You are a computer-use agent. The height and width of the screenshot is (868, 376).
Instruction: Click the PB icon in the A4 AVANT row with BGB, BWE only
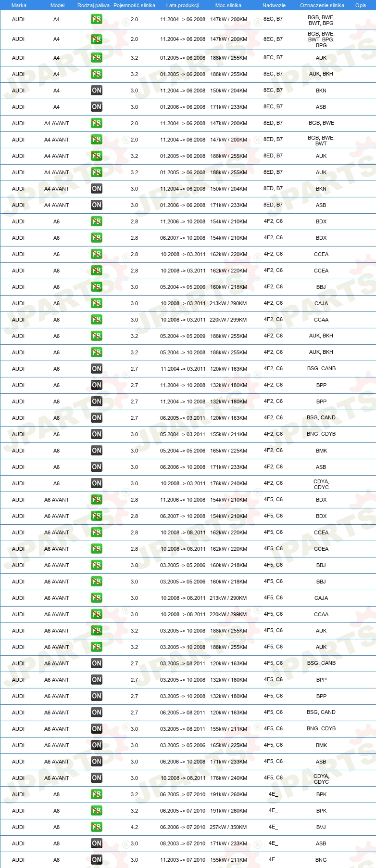click(97, 123)
